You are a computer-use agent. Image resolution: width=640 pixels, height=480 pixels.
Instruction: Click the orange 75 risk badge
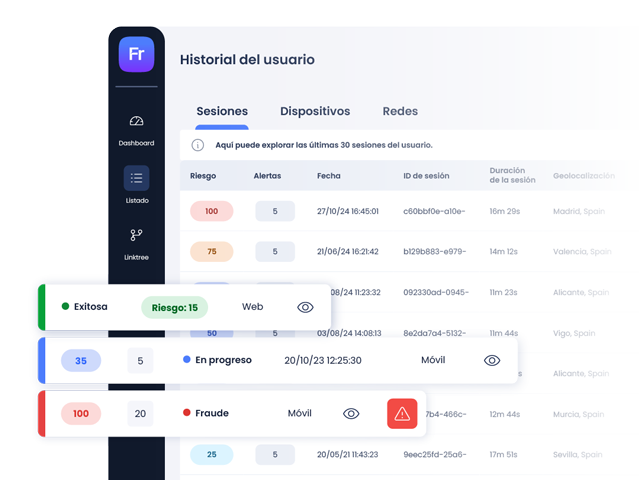(x=211, y=251)
